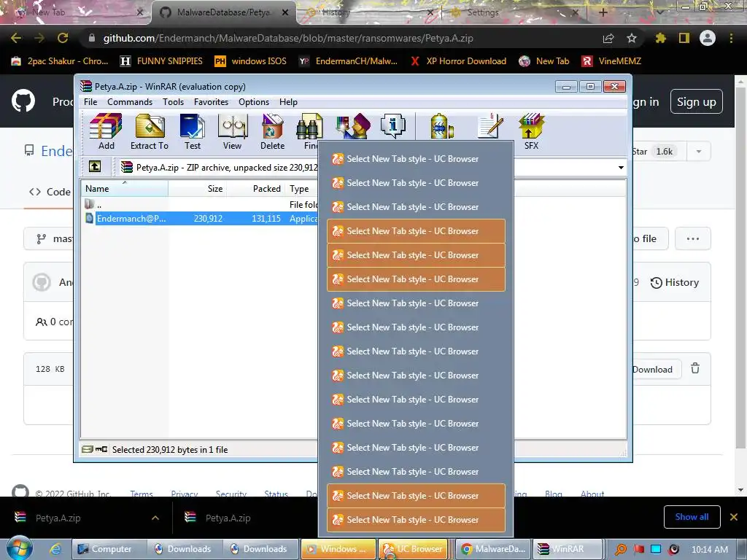
Task: Close the downloads bar with X
Action: (x=734, y=517)
